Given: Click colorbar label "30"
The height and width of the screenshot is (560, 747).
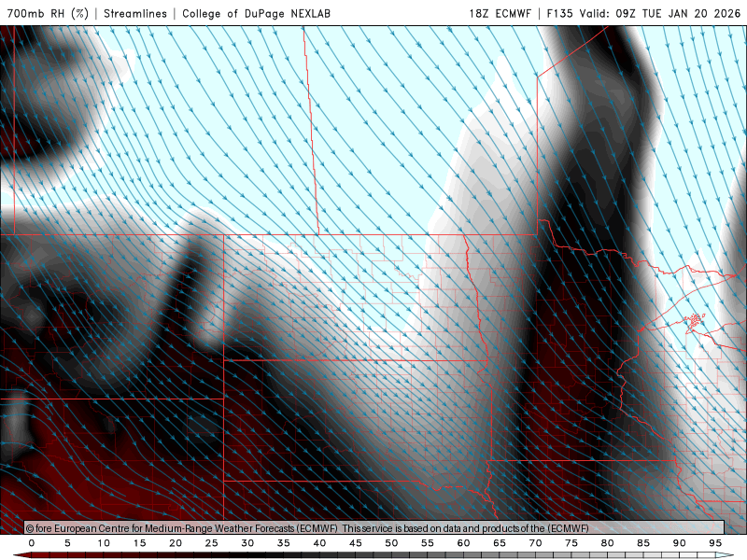Looking at the screenshot, I should click(x=247, y=543).
